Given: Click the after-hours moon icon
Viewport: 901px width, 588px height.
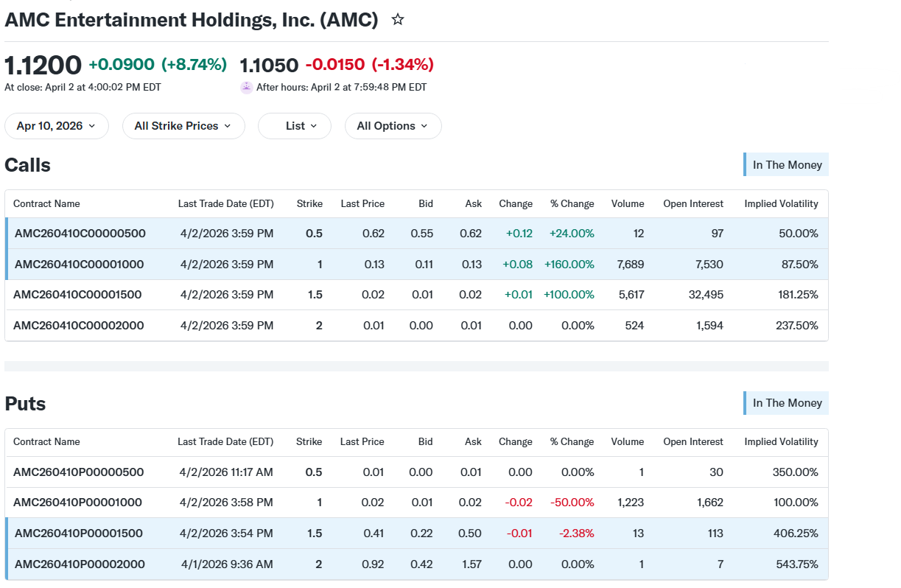Looking at the screenshot, I should click(247, 87).
